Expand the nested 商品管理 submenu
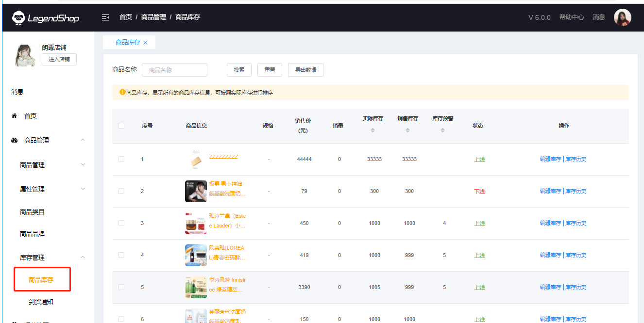644x323 pixels. pos(83,165)
